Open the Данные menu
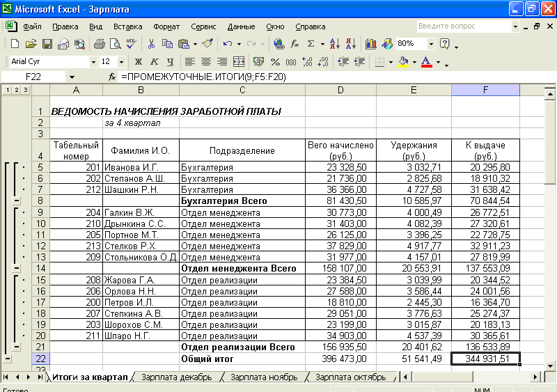The image size is (557, 392). click(241, 26)
